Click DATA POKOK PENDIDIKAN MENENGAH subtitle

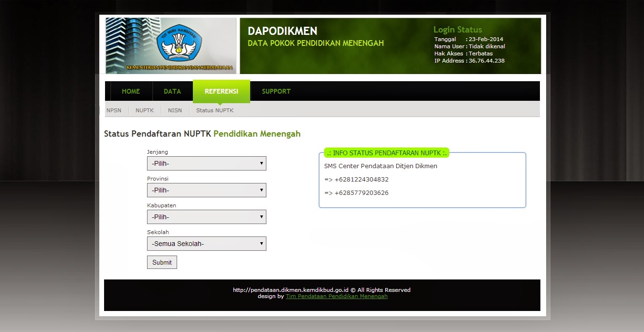(316, 43)
